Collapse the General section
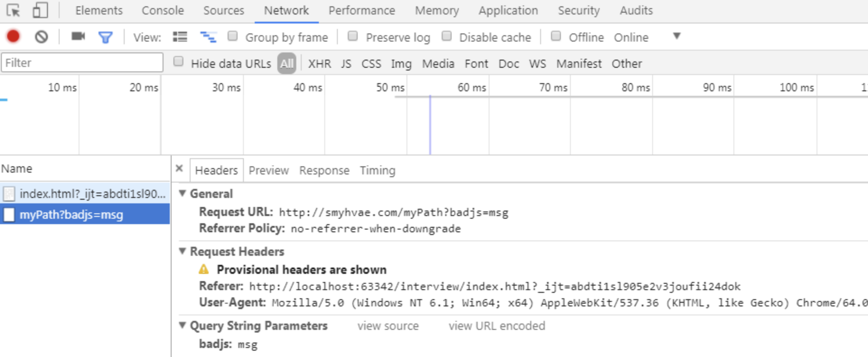868x357 pixels. (182, 193)
